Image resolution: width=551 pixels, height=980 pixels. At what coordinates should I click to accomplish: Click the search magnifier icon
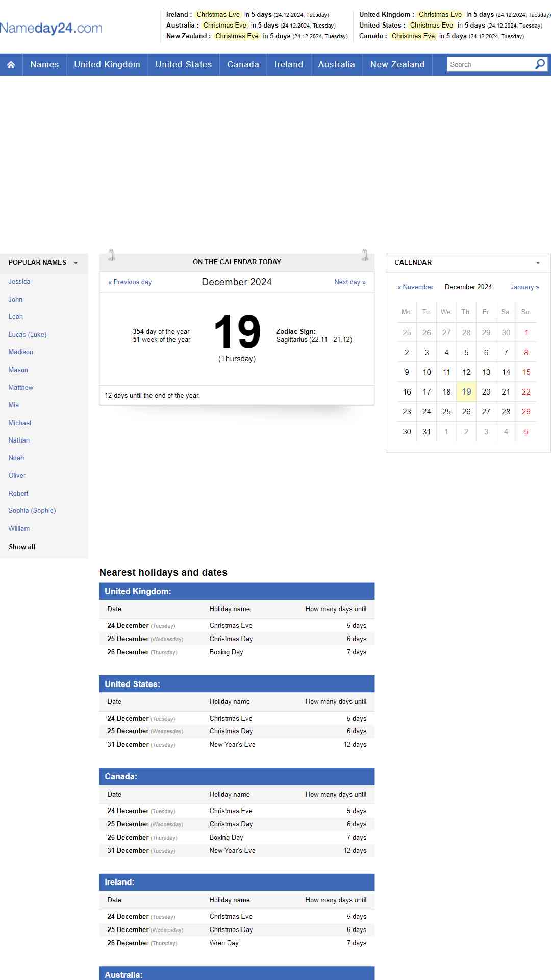(540, 64)
